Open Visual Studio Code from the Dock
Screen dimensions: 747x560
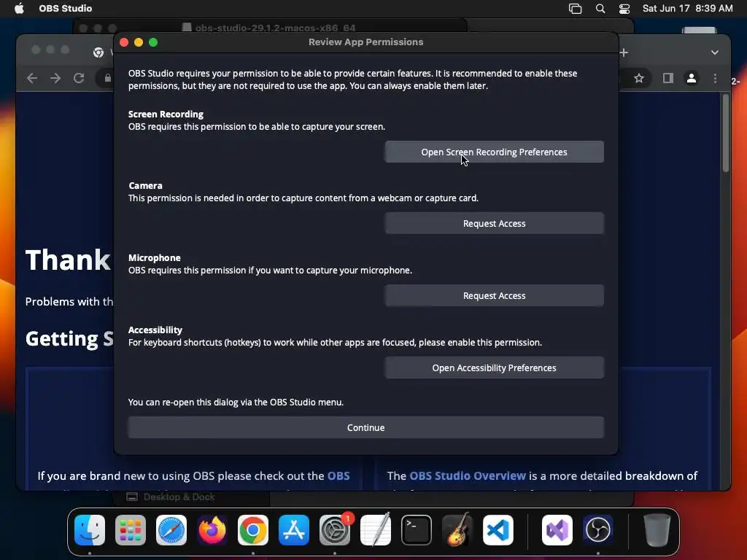pyautogui.click(x=498, y=530)
